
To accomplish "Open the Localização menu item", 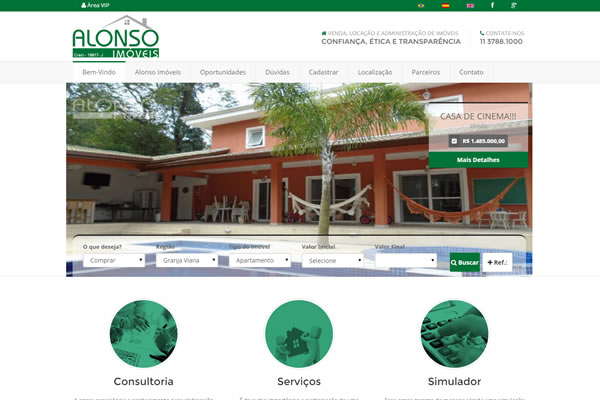I will (x=375, y=72).
